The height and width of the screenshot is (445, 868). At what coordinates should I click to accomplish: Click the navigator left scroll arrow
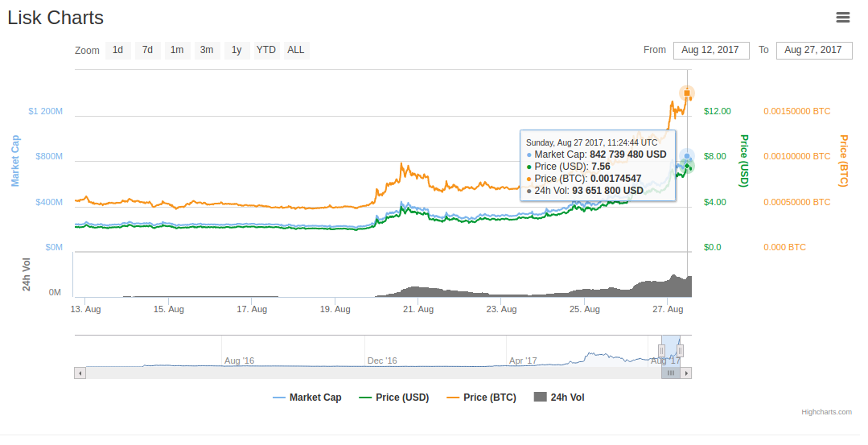click(80, 373)
